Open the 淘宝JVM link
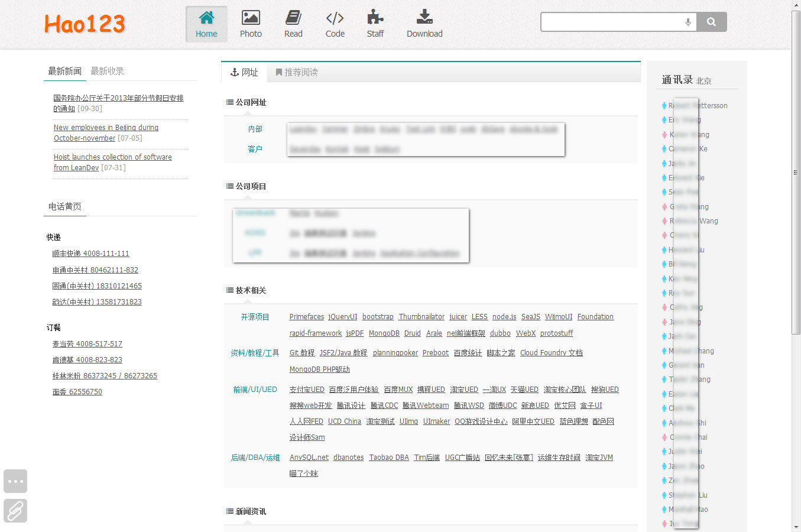The image size is (801, 532). [x=599, y=458]
